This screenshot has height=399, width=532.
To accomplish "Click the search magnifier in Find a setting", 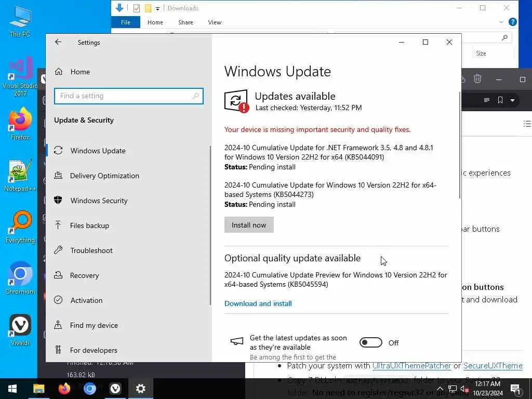I will pos(196,96).
